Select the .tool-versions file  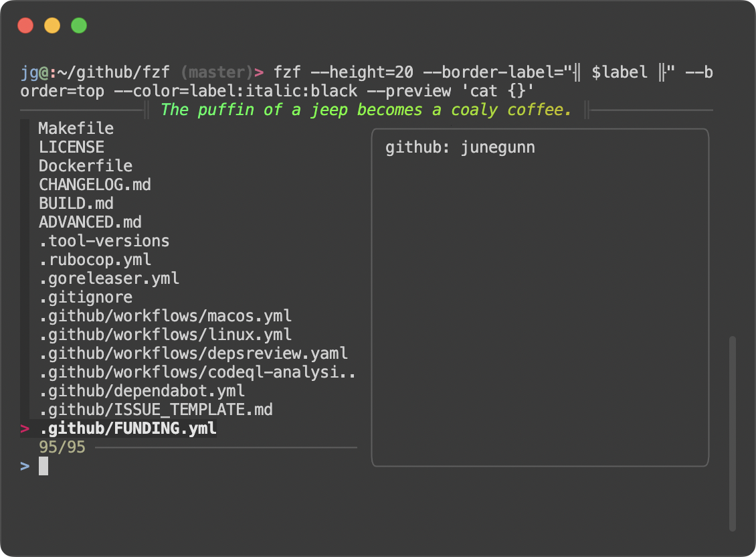pos(104,240)
